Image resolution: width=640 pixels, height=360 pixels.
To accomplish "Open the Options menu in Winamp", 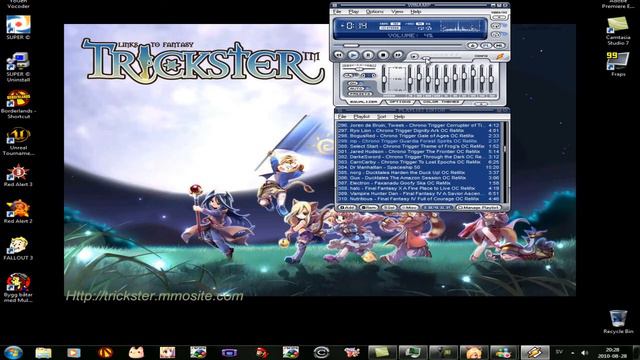I will click(374, 12).
